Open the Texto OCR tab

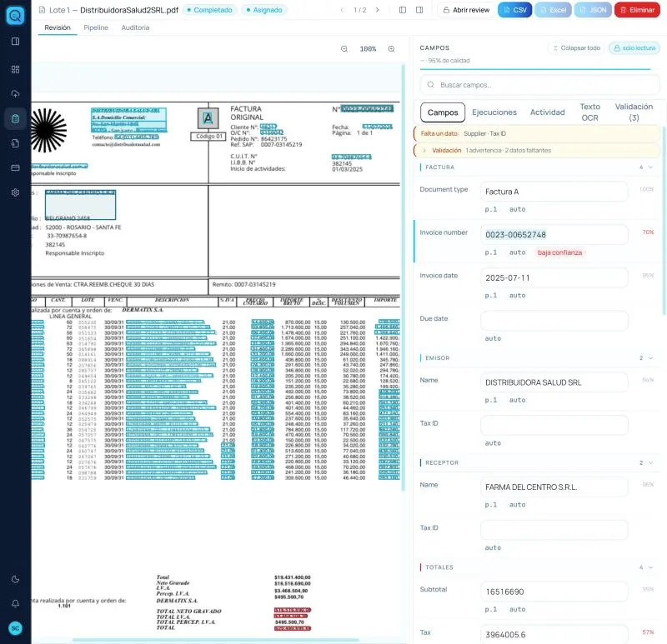pos(590,112)
